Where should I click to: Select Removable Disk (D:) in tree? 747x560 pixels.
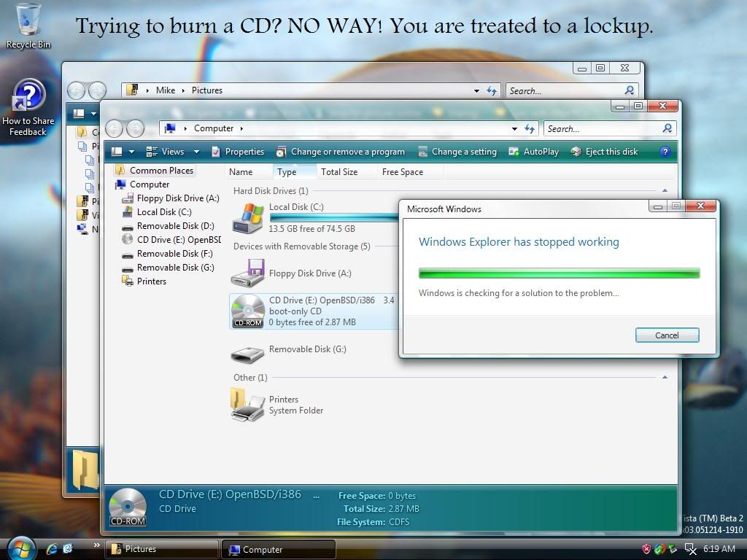(168, 226)
